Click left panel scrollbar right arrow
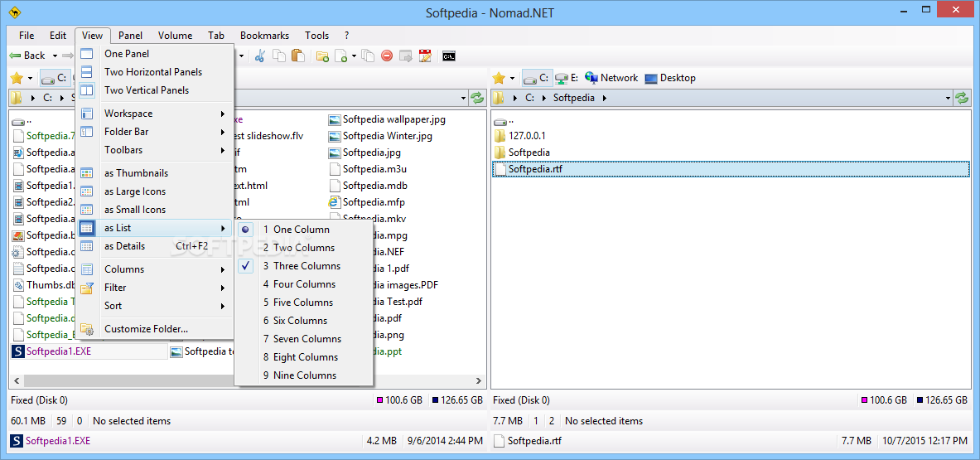This screenshot has width=980, height=460. 479,380
